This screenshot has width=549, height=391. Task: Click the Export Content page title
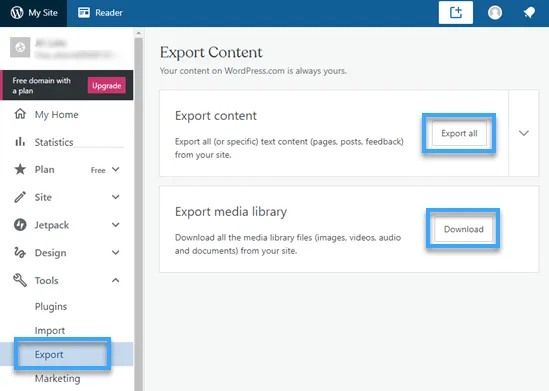click(211, 53)
